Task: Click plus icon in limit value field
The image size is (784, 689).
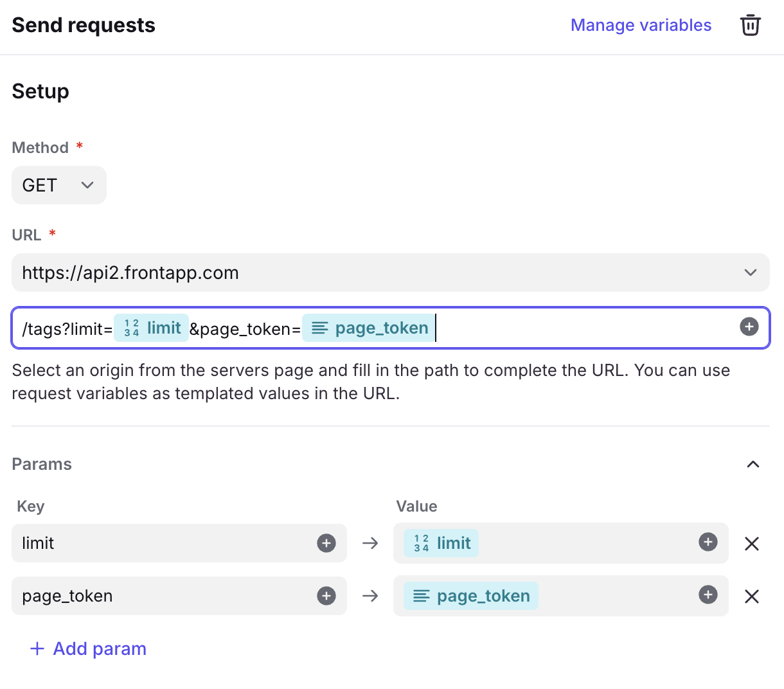Action: coord(708,542)
